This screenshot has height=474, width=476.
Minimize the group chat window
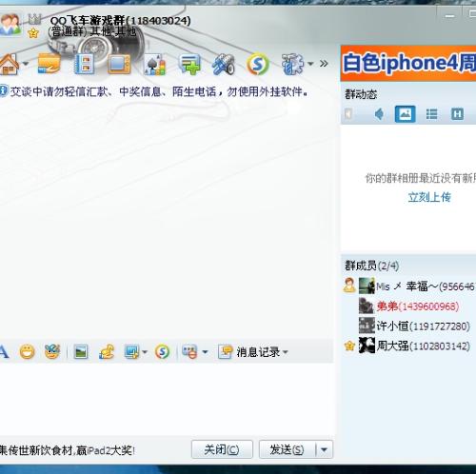[449, 16]
